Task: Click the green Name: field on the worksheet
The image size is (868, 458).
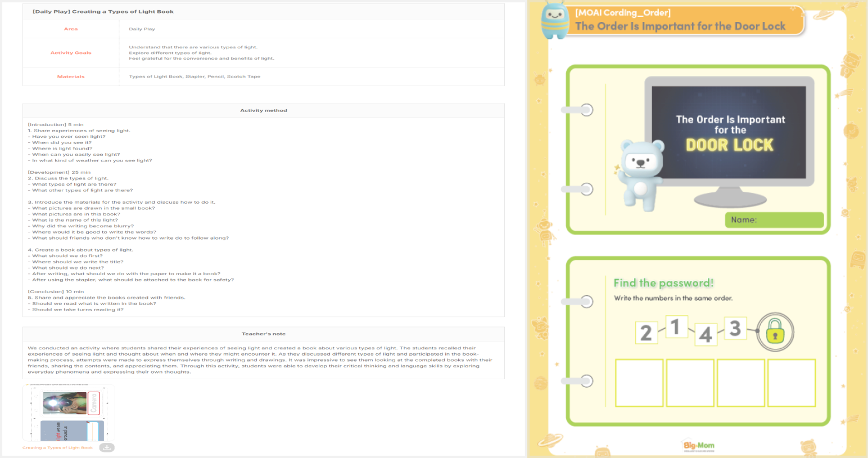Action: [774, 220]
